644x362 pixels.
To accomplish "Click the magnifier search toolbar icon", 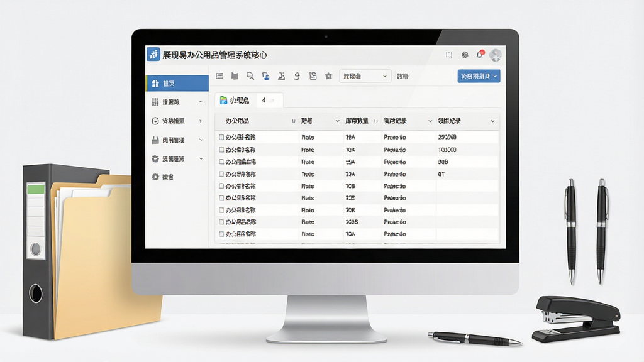I will click(250, 76).
